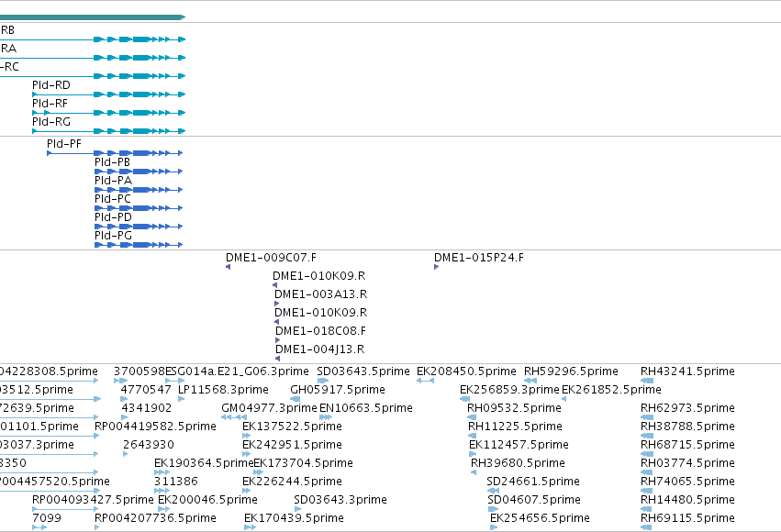Click the teal gene span arrow at top
This screenshot has width=781, height=532.
[x=93, y=17]
